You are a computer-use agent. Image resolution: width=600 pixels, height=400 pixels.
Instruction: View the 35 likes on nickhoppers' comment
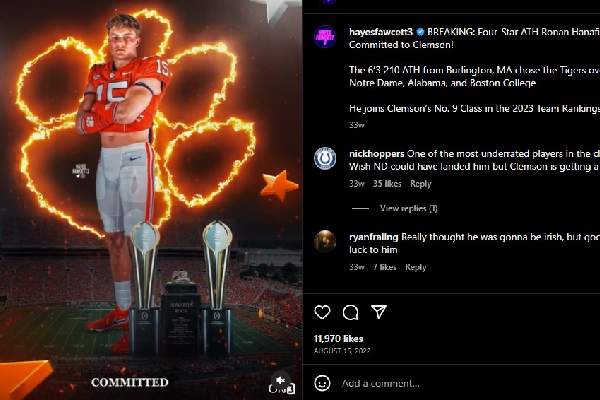tap(387, 184)
